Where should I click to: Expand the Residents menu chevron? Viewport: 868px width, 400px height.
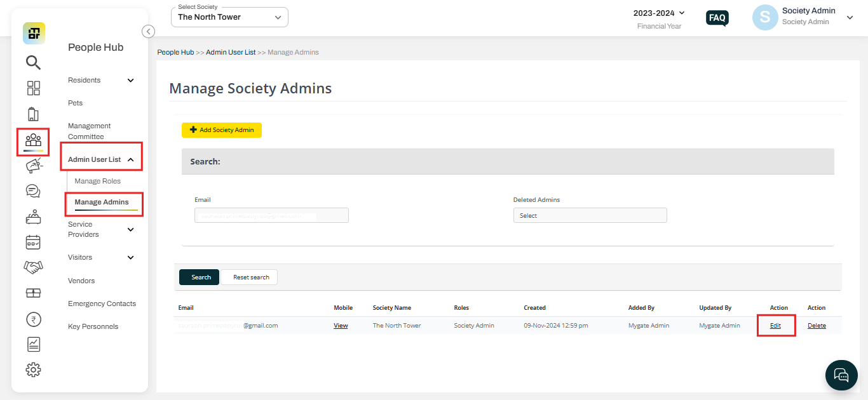(x=131, y=80)
